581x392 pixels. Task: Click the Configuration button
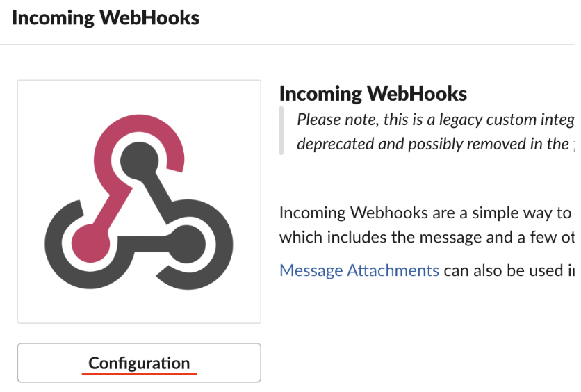pos(139,363)
